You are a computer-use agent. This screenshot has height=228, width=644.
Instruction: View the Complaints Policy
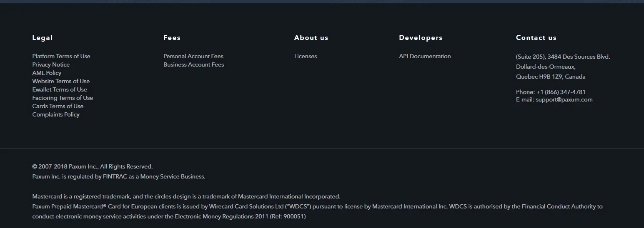[x=56, y=114]
